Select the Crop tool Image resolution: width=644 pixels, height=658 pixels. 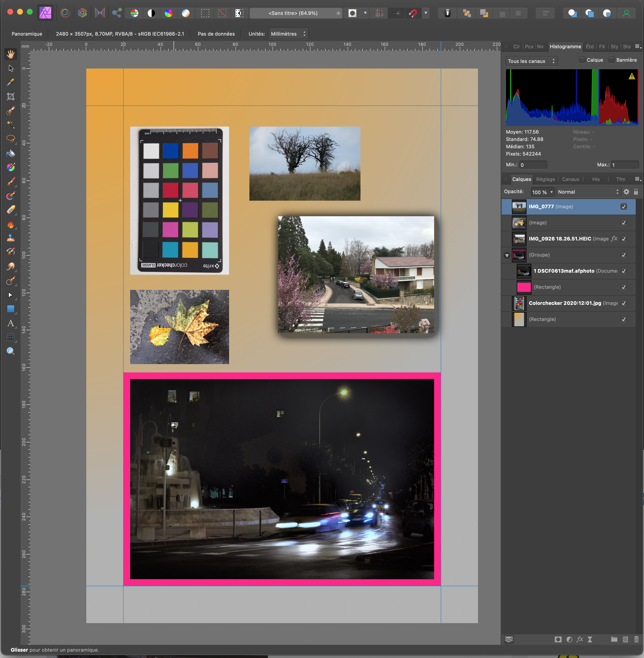tap(10, 97)
